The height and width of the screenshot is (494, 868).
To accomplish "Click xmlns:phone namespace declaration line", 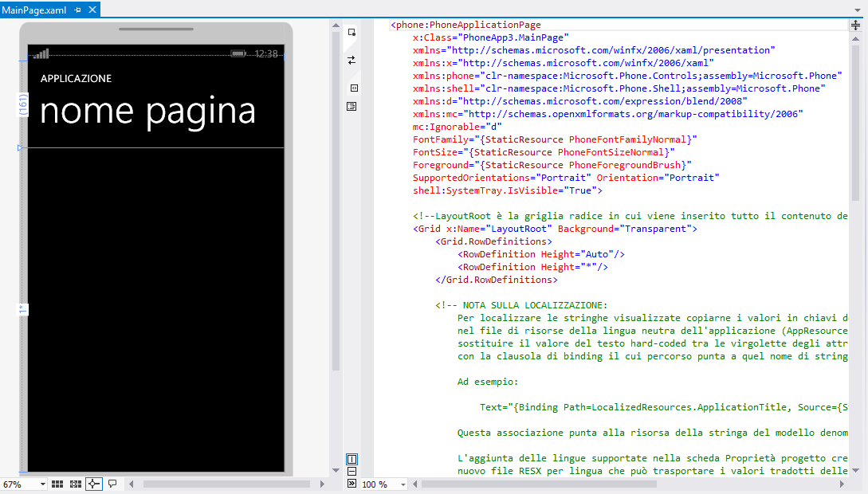I will (627, 76).
